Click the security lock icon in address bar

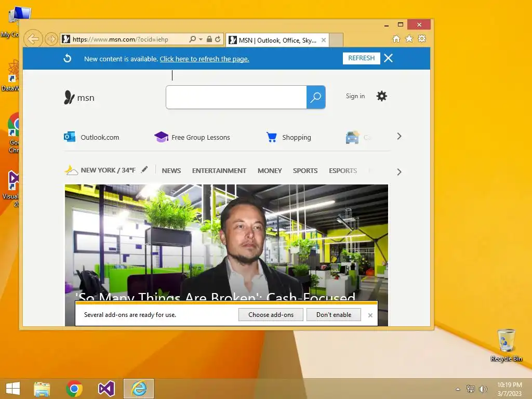click(209, 39)
